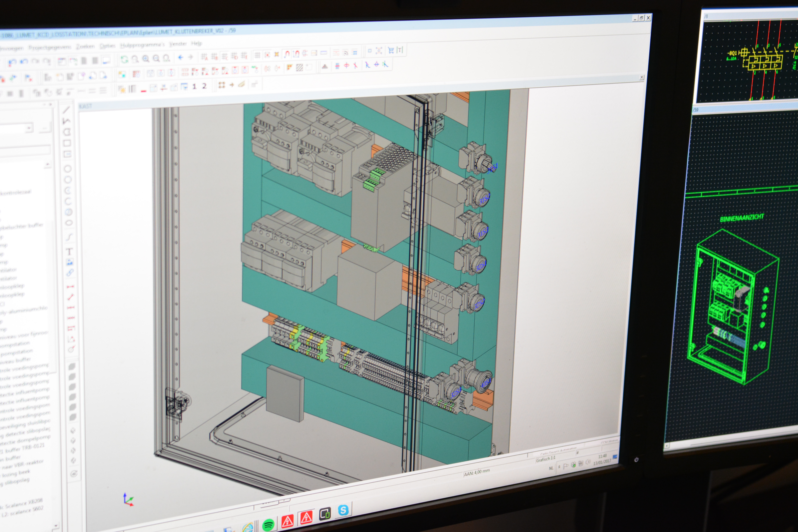Viewport: 798px width, 532px height.
Task: Open the Projectgegevens menu
Action: [50, 47]
